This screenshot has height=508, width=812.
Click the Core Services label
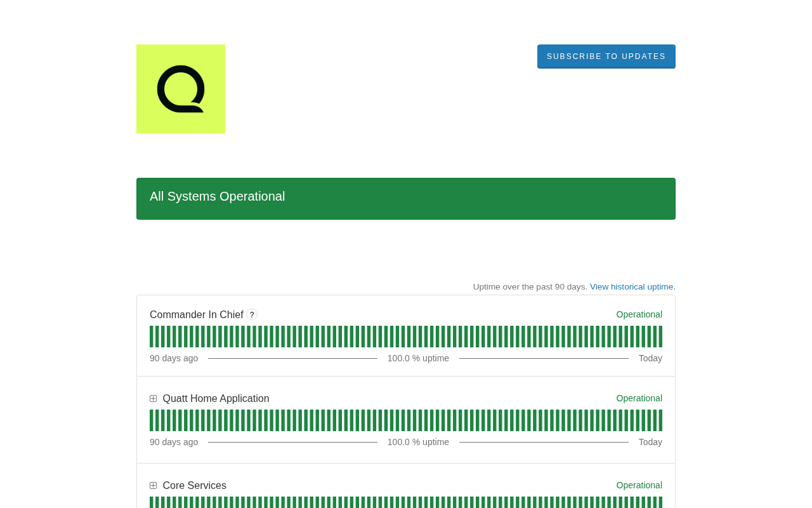click(x=194, y=486)
